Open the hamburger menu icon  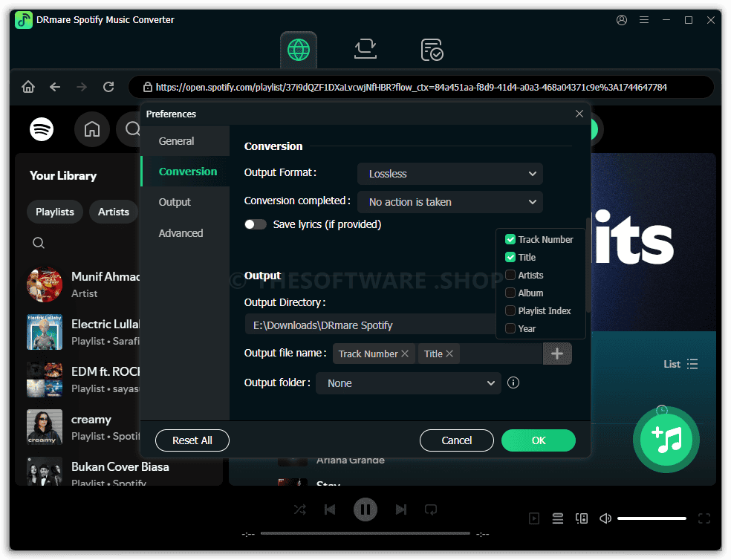click(x=644, y=20)
